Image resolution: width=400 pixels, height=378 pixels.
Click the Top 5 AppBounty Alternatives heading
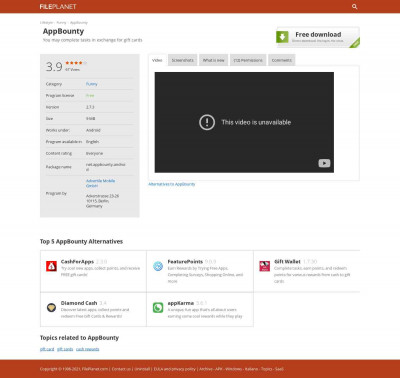81,241
